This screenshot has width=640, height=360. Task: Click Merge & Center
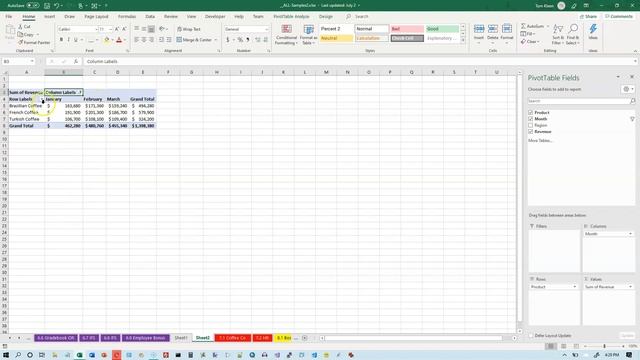[195, 40]
